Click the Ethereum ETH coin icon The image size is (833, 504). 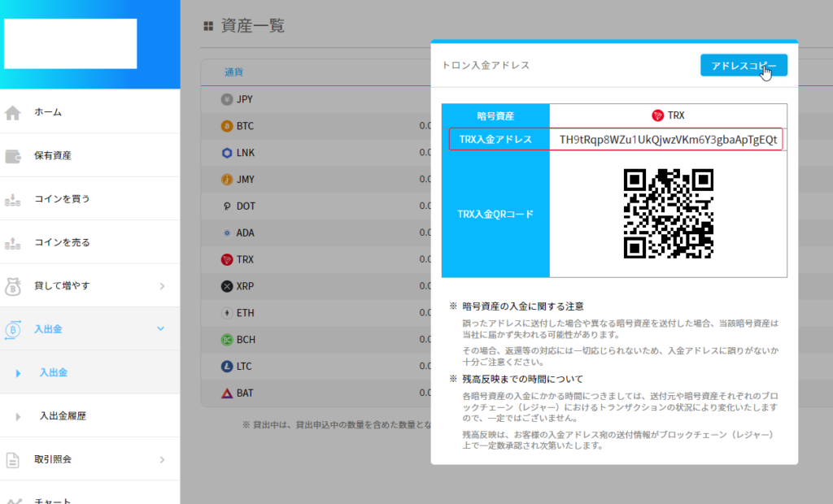coord(227,313)
